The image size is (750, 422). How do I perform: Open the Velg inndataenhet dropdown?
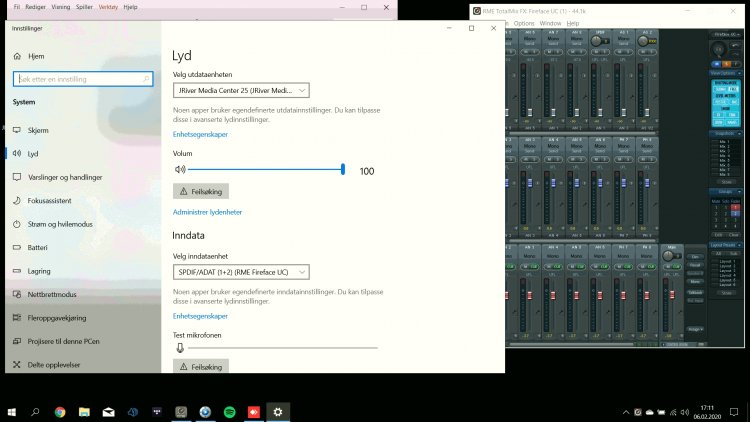click(241, 272)
